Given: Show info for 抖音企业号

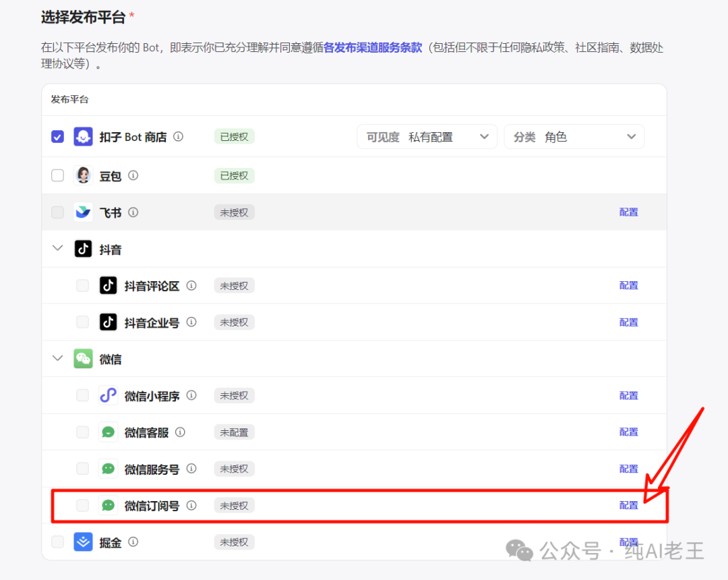Looking at the screenshot, I should 191,322.
